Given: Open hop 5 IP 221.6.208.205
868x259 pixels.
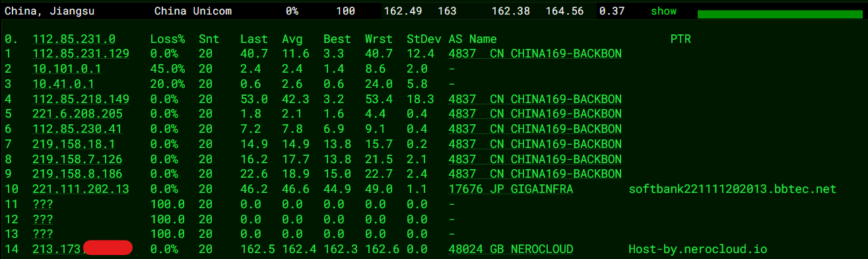Looking at the screenshot, I should (77, 114).
